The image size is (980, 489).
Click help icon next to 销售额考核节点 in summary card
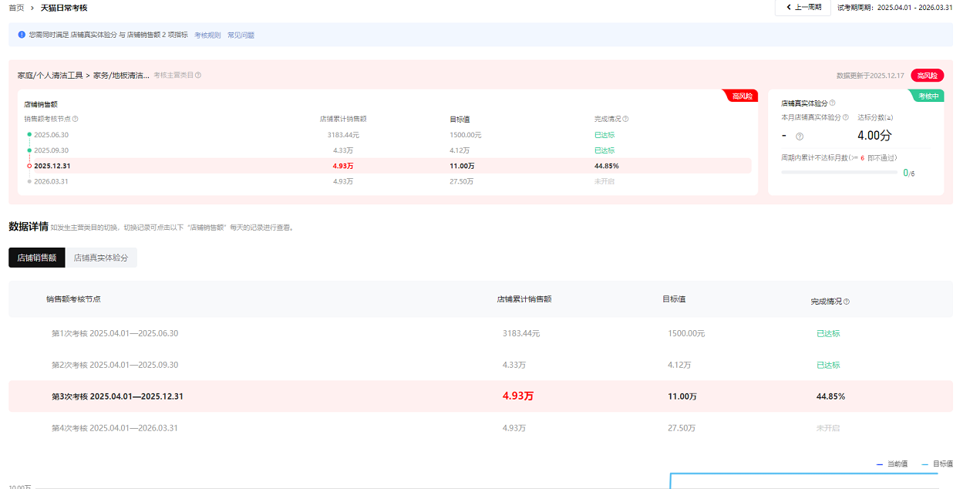click(76, 120)
